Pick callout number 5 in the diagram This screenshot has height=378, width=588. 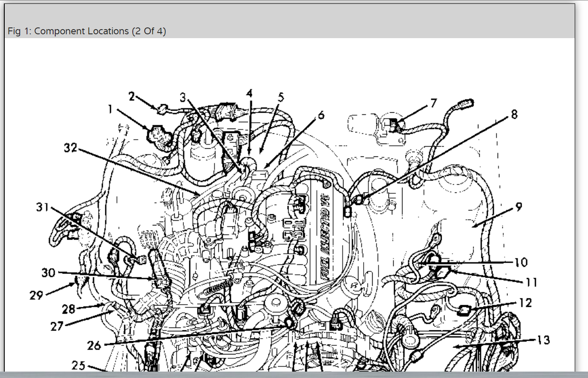click(x=281, y=97)
